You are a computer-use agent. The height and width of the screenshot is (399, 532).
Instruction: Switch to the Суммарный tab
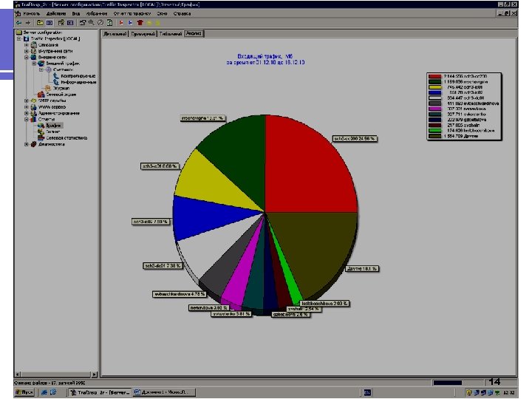click(143, 34)
